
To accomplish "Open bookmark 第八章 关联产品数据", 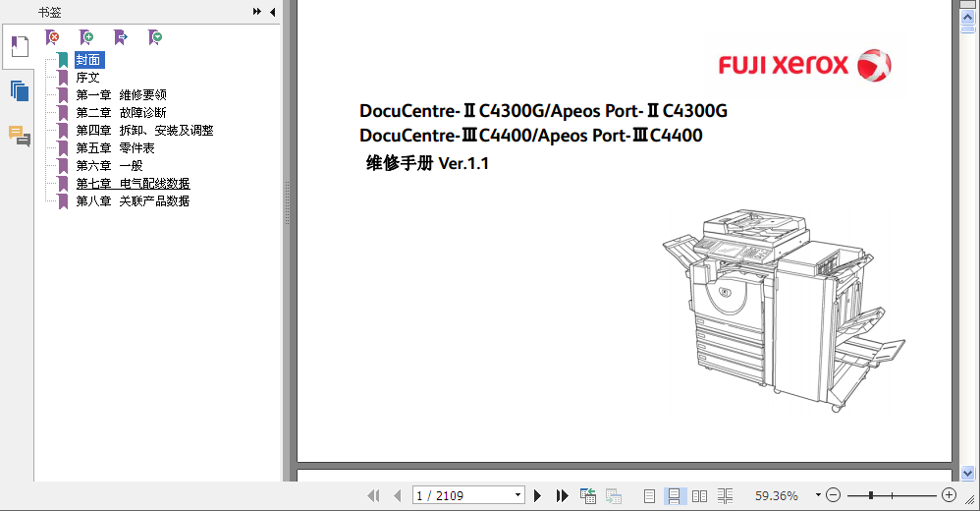I will 134,200.
